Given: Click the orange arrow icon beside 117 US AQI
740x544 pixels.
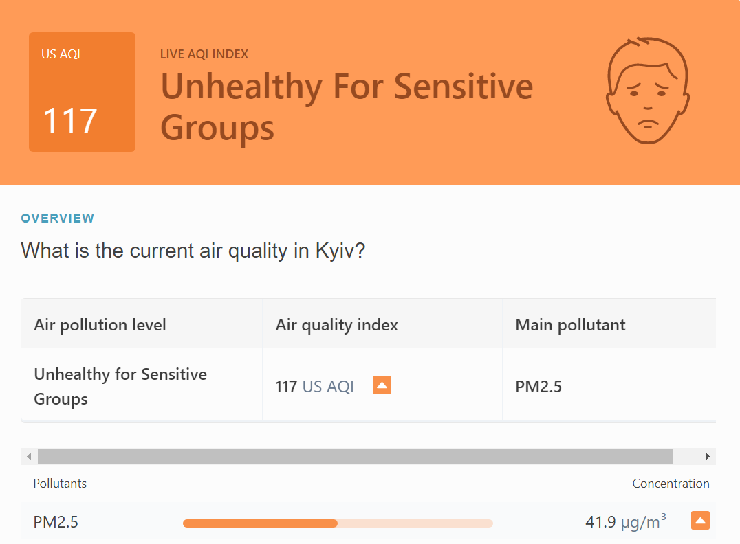Looking at the screenshot, I should click(381, 385).
